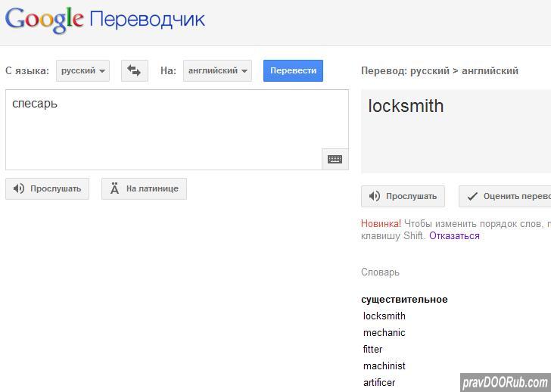Click the swap languages arrows icon

click(134, 70)
